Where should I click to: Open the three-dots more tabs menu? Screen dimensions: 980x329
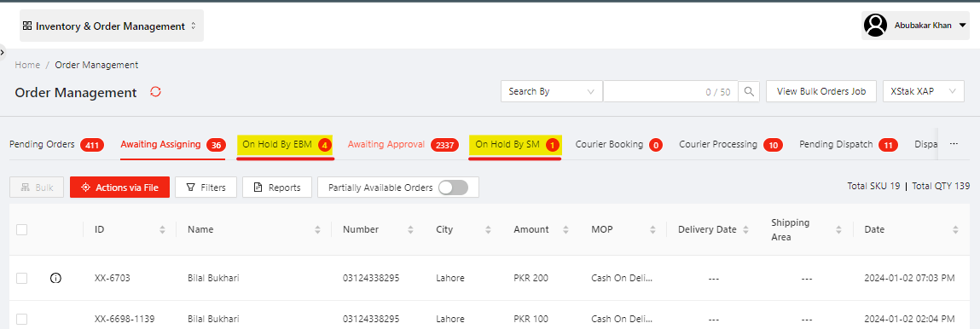click(x=954, y=143)
